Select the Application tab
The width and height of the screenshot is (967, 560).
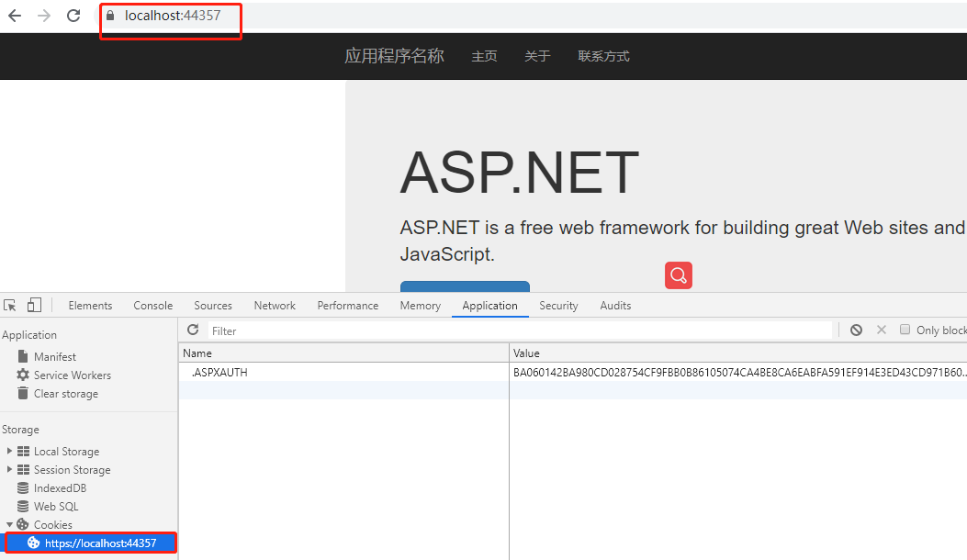(x=489, y=306)
